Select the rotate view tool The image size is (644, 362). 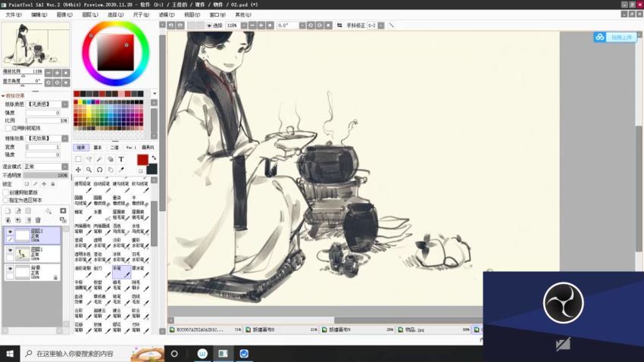coord(99,170)
